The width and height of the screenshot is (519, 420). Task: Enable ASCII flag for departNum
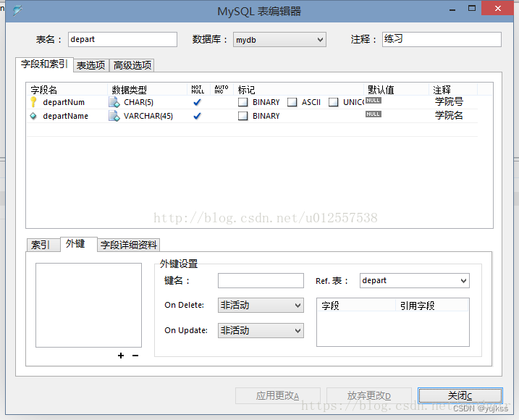pyautogui.click(x=292, y=102)
